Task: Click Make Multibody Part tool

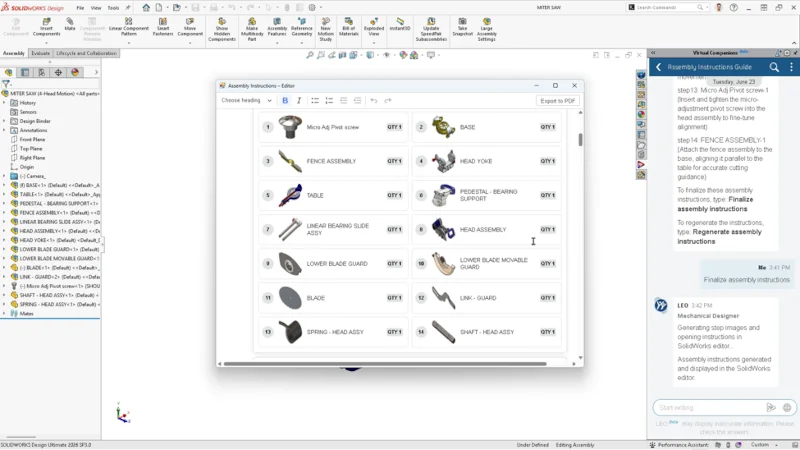Action: (252, 30)
